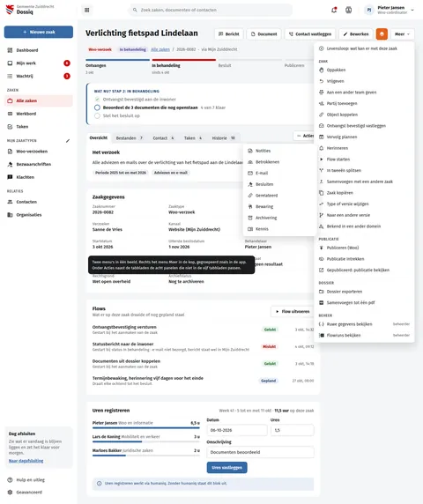Click the Document button
The width and height of the screenshot is (423, 504).
coord(263,33)
